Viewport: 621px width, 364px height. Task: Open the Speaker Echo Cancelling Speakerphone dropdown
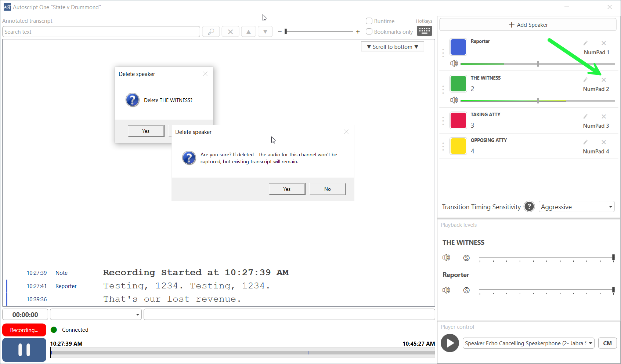(528, 343)
